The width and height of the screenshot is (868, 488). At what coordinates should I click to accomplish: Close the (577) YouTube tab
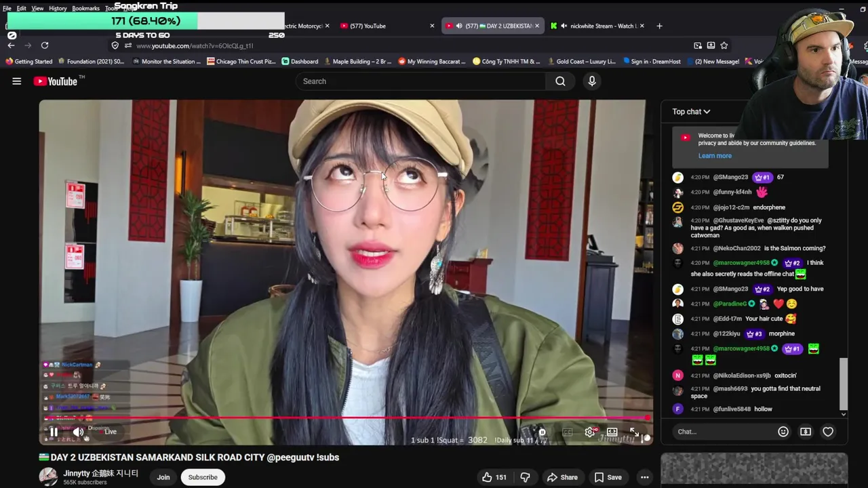point(432,26)
